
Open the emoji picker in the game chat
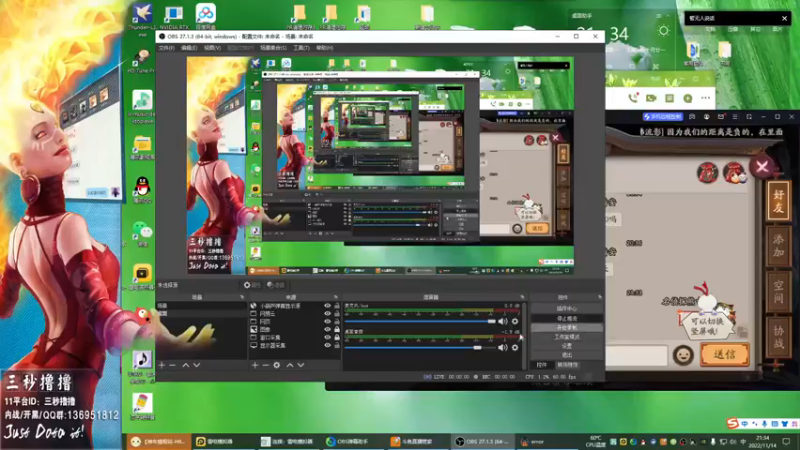coord(683,355)
